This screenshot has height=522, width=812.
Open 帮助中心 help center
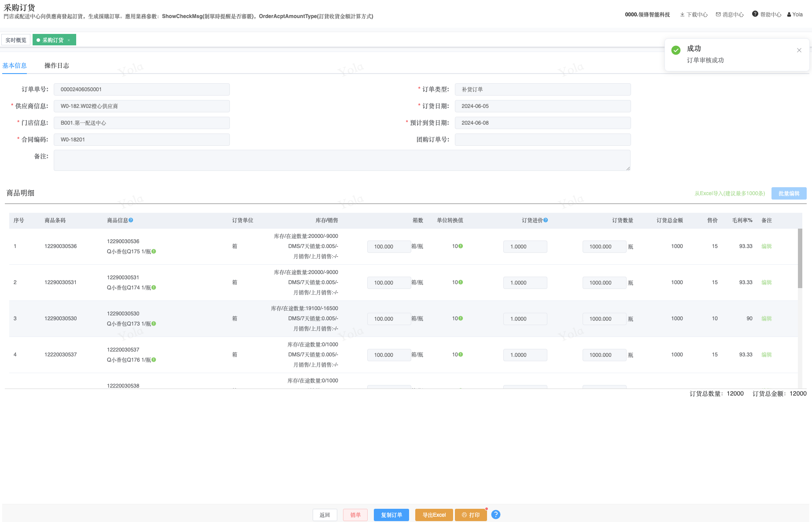pyautogui.click(x=767, y=15)
